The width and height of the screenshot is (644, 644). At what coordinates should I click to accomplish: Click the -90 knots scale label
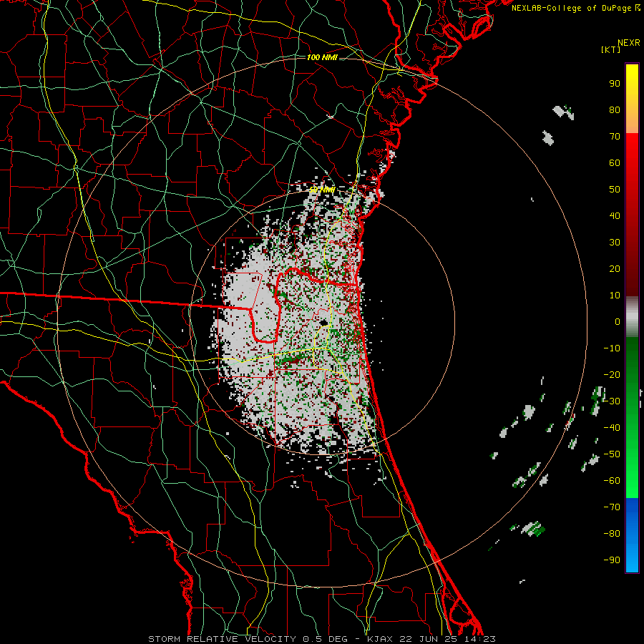(612, 560)
